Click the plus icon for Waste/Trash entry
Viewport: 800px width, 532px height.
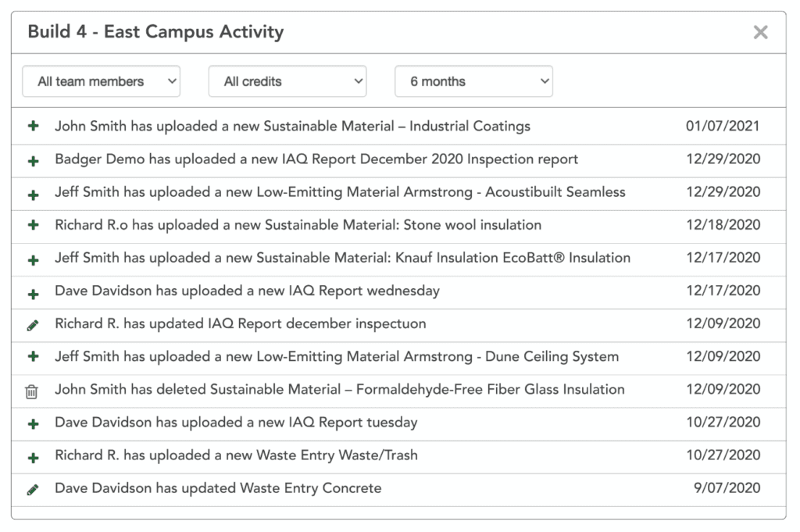33,456
